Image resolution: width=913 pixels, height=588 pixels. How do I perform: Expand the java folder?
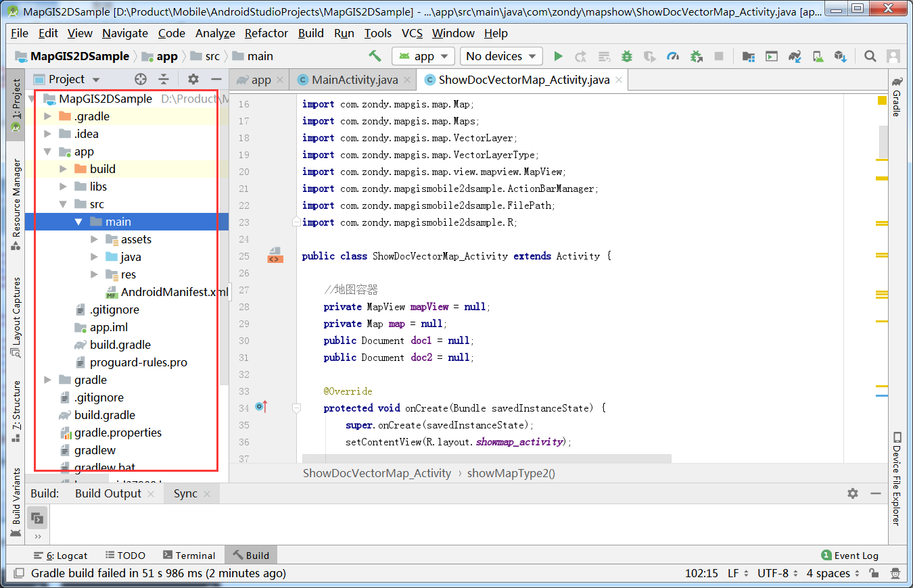(94, 257)
